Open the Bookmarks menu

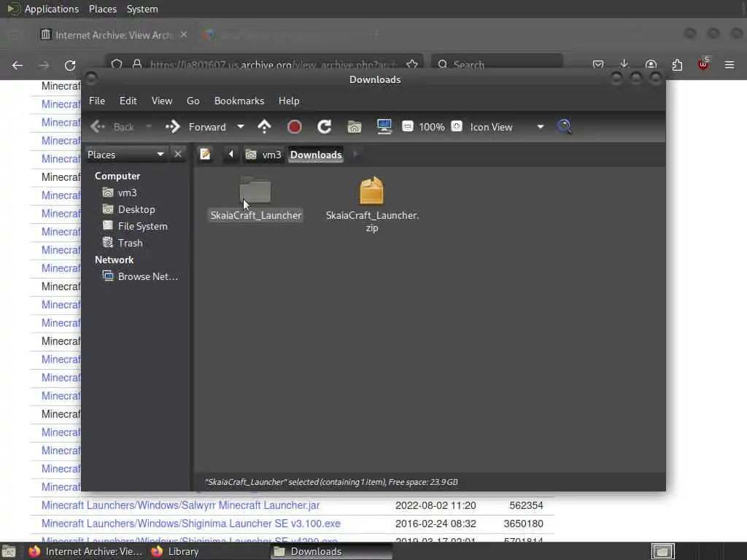click(239, 101)
